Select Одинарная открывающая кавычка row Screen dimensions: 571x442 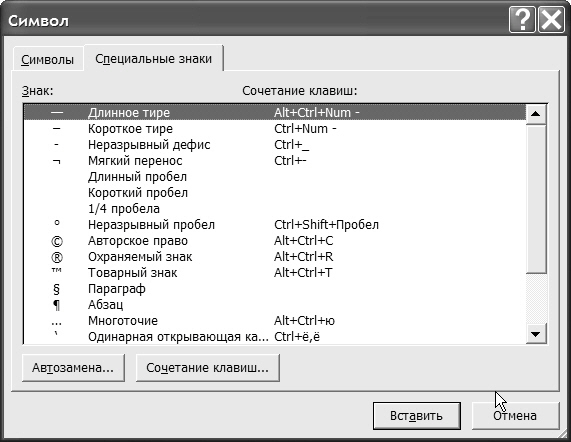click(275, 336)
